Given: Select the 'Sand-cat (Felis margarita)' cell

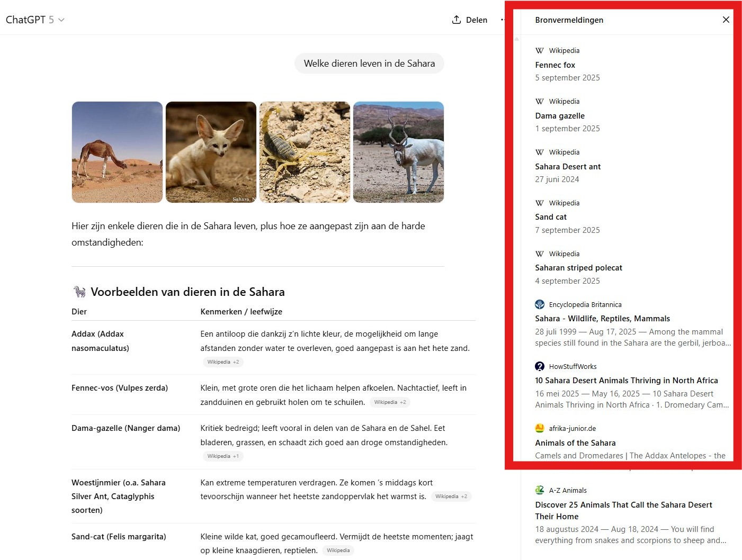Looking at the screenshot, I should point(119,537).
